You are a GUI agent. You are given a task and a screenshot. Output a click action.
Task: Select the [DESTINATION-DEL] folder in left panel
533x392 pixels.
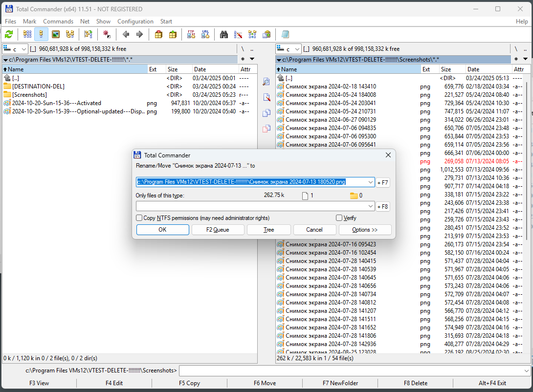click(38, 87)
